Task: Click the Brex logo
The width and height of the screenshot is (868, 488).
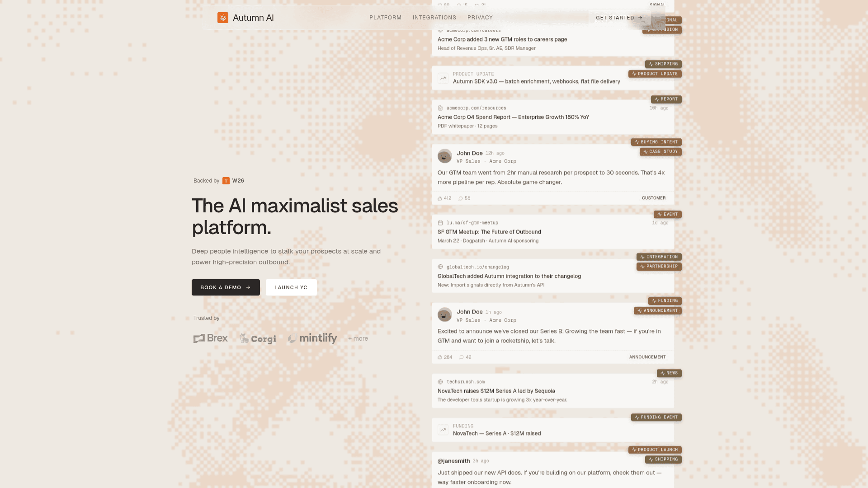Action: point(211,338)
